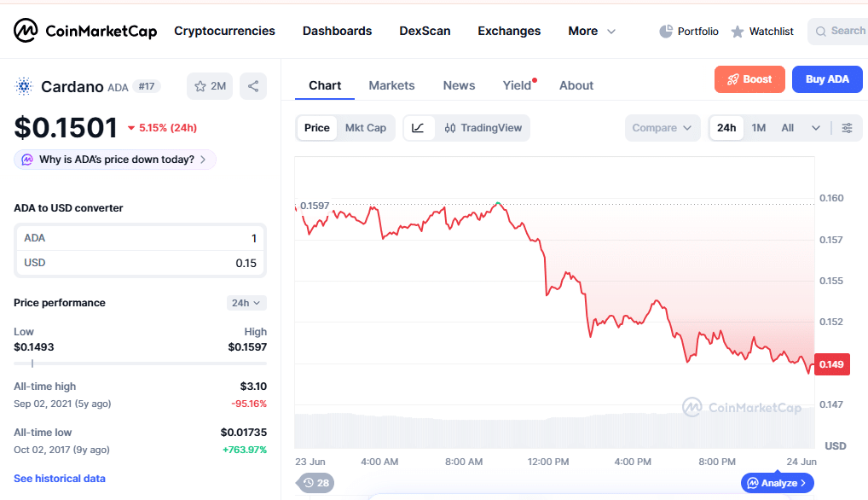Open the Portfolio pie icon

pos(666,32)
